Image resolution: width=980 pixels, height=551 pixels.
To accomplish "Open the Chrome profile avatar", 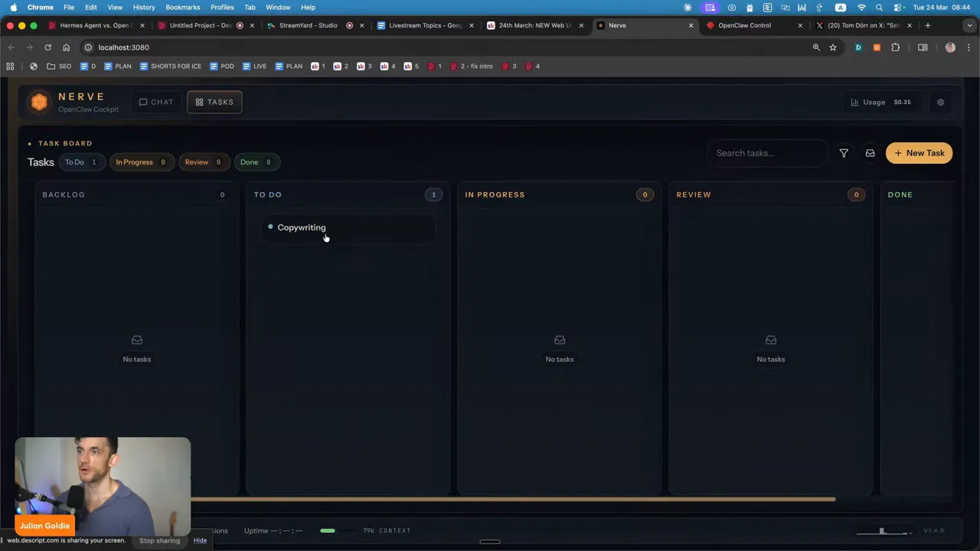I will point(950,47).
